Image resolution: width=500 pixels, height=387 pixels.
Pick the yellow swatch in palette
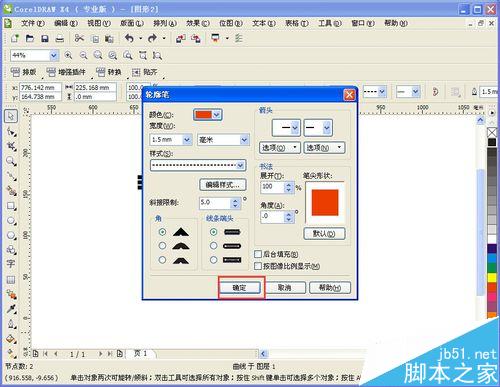coord(492,277)
